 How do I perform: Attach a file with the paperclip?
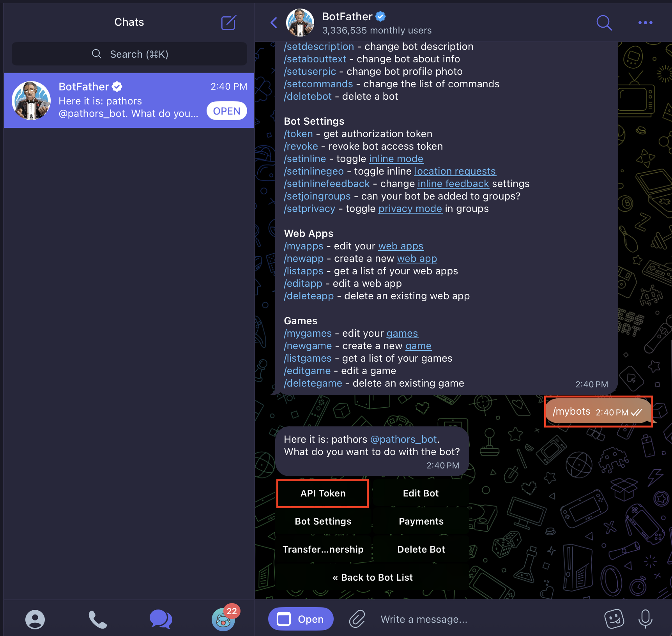coord(357,619)
